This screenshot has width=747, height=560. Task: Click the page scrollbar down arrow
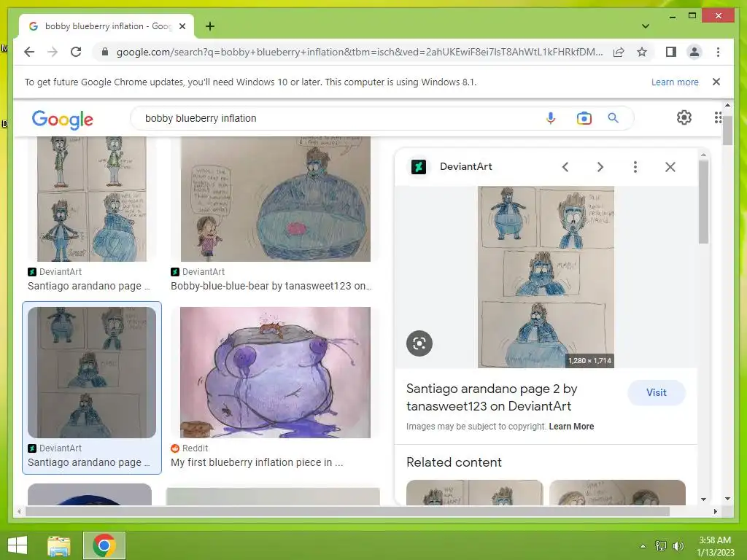point(727,499)
